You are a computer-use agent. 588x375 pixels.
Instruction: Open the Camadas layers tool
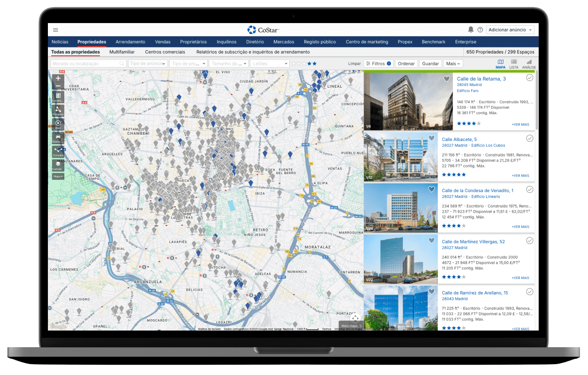click(58, 165)
